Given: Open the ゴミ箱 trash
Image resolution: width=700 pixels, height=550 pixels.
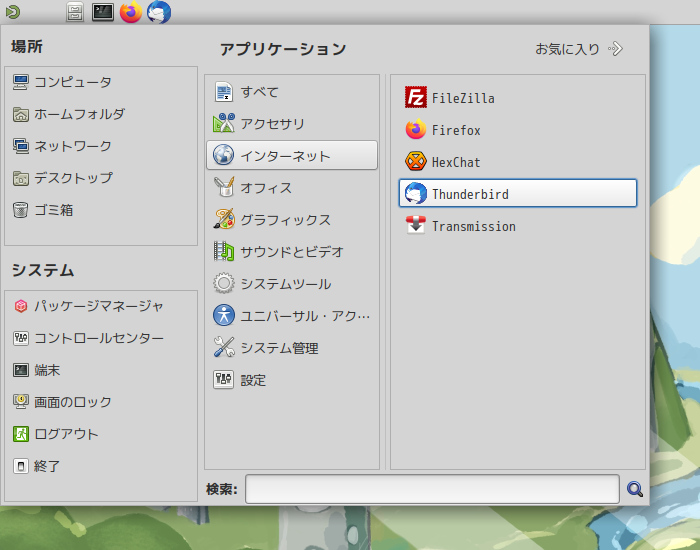Looking at the screenshot, I should 101,210.
